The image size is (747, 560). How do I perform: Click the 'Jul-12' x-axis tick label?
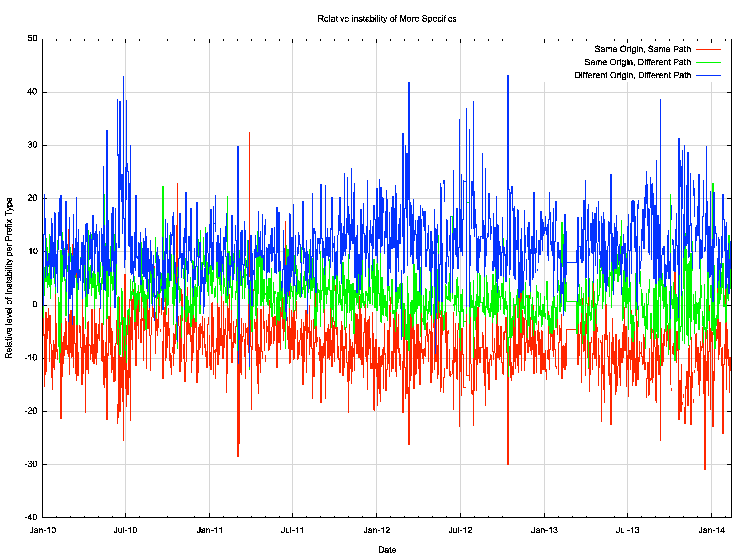click(x=460, y=530)
